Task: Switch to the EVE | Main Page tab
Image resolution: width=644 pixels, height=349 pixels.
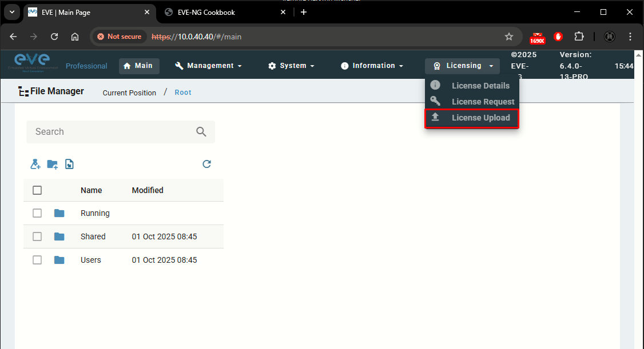Action: [90, 13]
